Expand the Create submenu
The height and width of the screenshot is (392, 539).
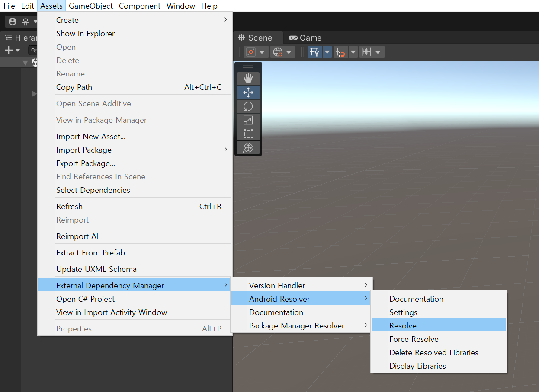pos(135,20)
